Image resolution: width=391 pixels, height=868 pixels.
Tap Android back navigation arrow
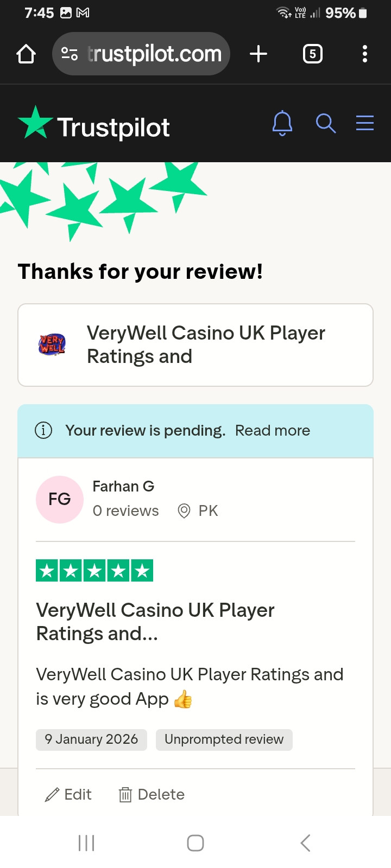coord(305,843)
